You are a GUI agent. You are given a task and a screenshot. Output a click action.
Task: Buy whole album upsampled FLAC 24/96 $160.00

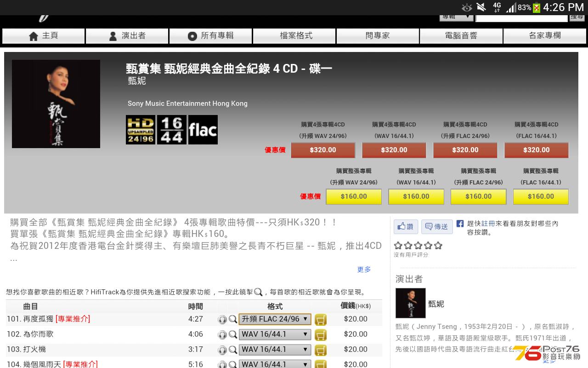point(479,196)
